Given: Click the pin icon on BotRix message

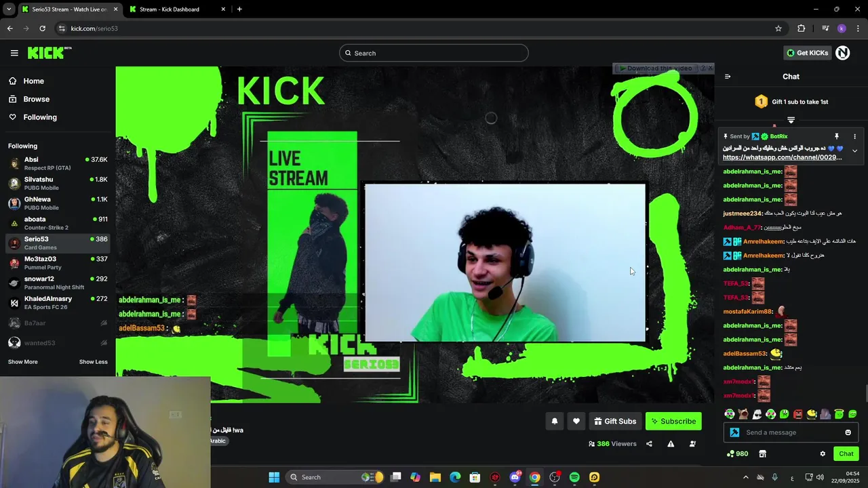Looking at the screenshot, I should 837,136.
